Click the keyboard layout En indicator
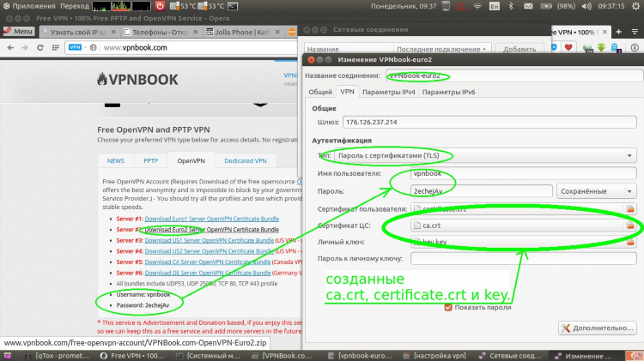Screen dimensions: 644x361 [495, 6]
